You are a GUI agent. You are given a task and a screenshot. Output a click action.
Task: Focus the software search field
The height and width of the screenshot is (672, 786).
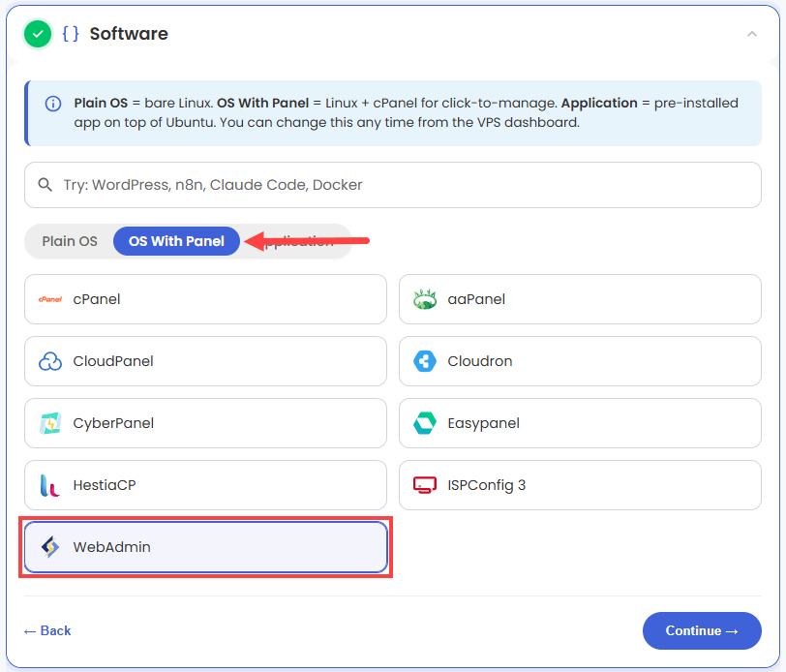(393, 185)
